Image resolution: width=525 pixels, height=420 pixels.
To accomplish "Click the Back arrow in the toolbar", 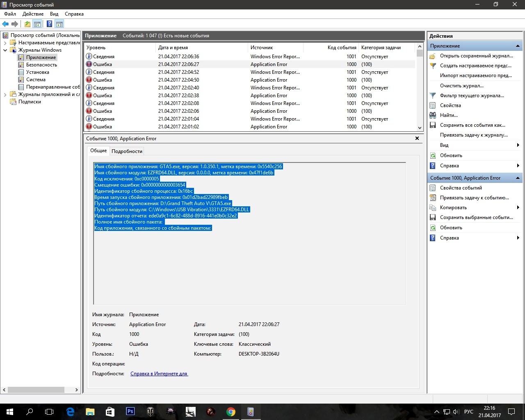I will point(5,24).
